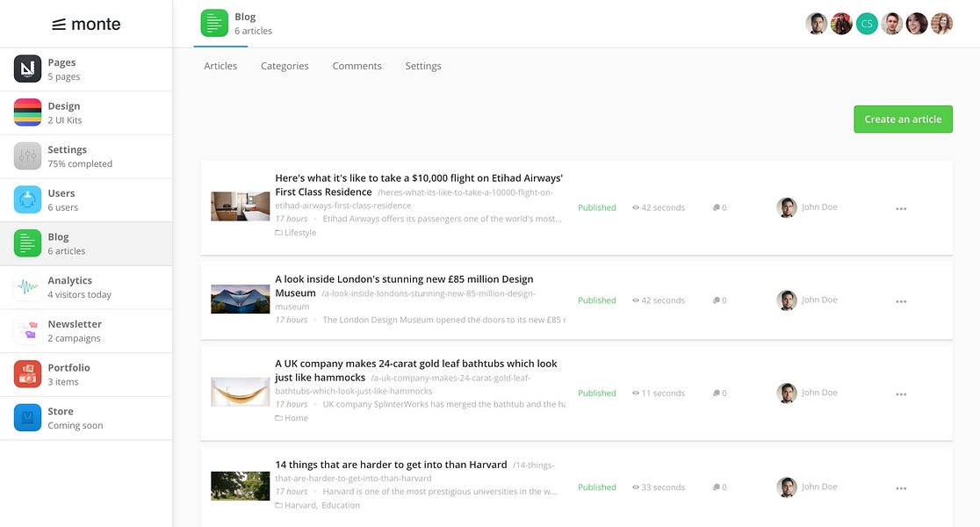The height and width of the screenshot is (527, 980).
Task: Click the second user avatar in header
Action: pos(841,24)
